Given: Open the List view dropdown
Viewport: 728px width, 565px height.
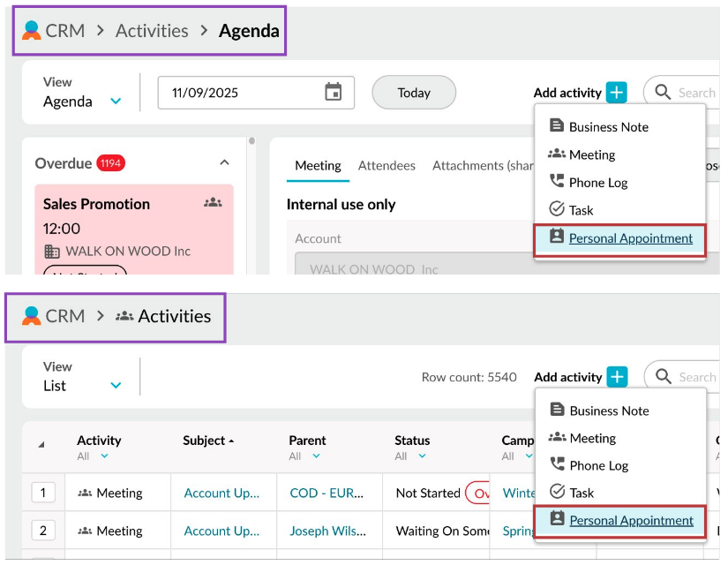Looking at the screenshot, I should 116,386.
